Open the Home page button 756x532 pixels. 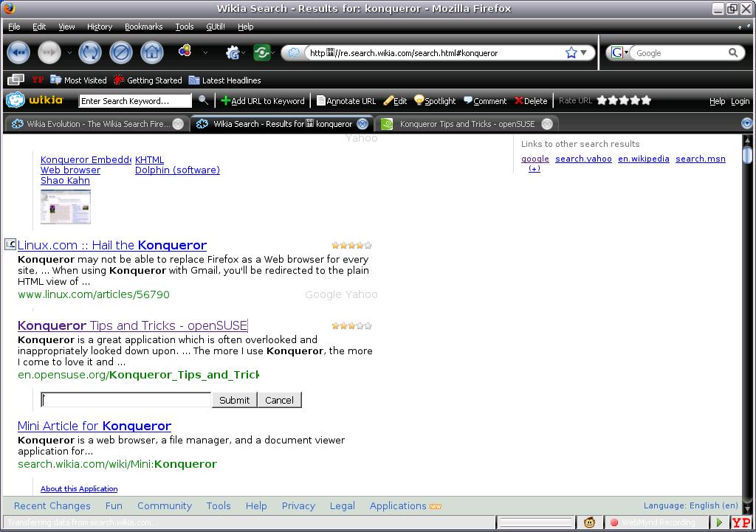(x=152, y=53)
